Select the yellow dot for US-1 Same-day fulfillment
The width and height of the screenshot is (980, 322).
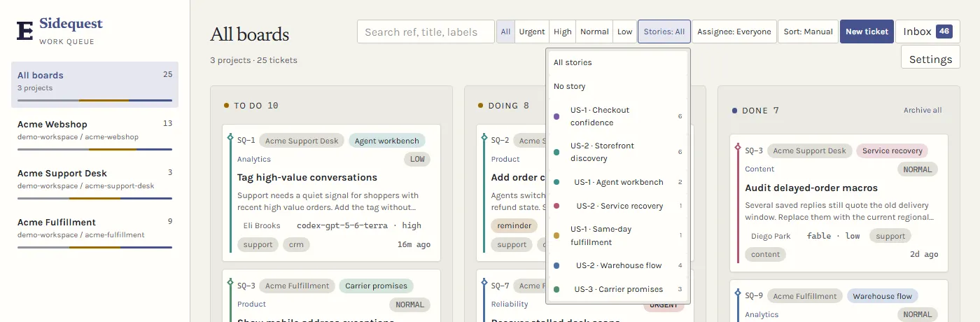pos(556,236)
